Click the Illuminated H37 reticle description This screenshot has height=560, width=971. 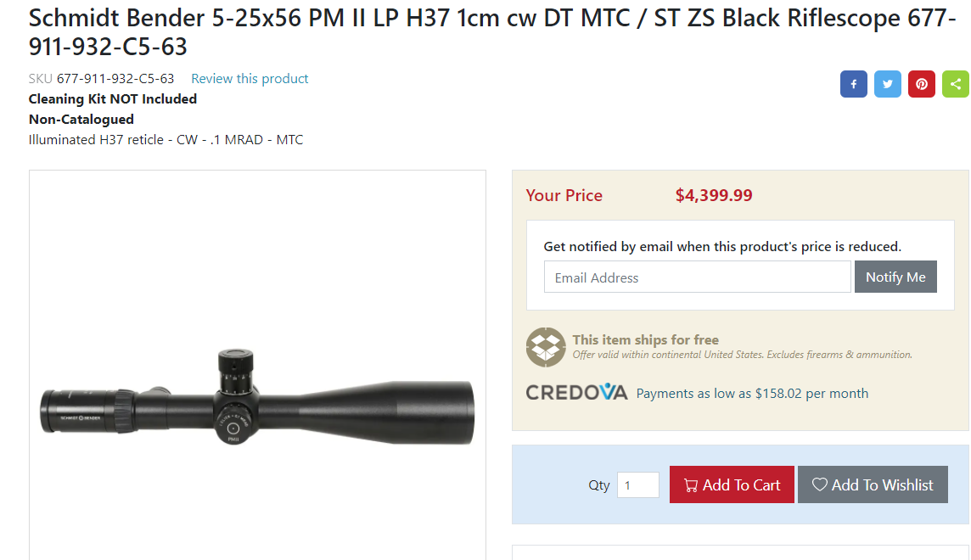[x=166, y=140]
